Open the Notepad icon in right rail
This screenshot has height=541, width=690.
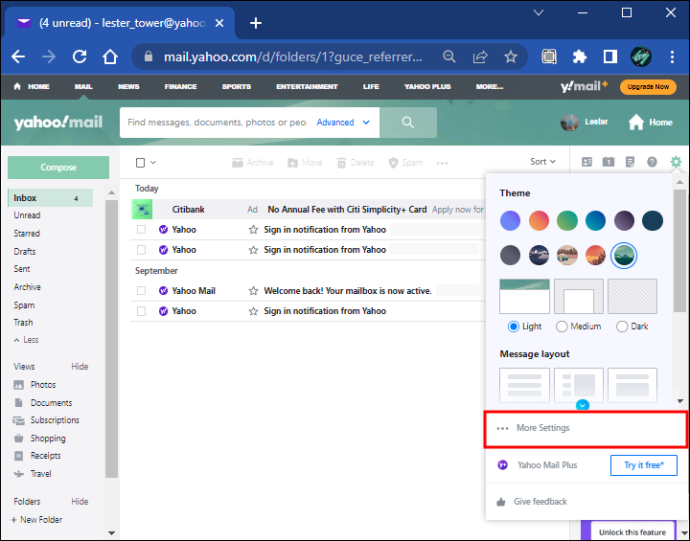[x=630, y=162]
